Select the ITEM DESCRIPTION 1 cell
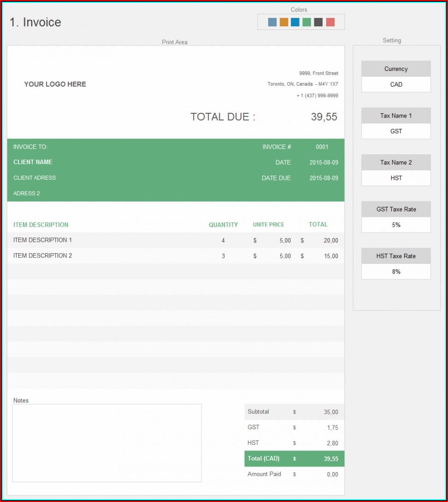Image resolution: width=448 pixels, height=502 pixels. [43, 240]
